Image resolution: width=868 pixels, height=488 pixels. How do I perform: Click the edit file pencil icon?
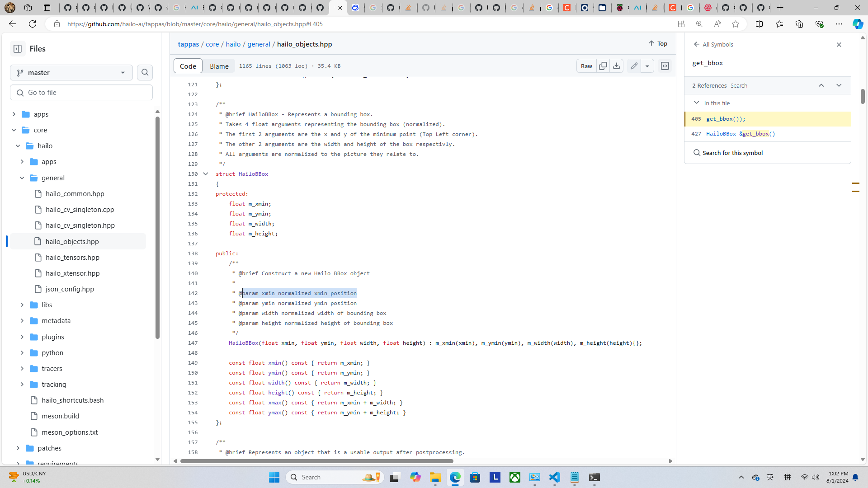634,66
